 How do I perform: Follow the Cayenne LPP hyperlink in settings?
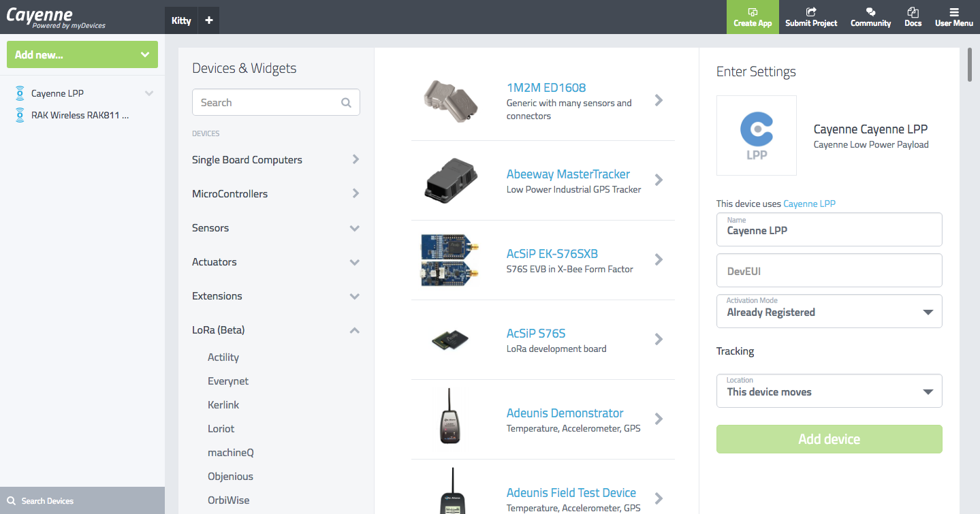coord(809,204)
